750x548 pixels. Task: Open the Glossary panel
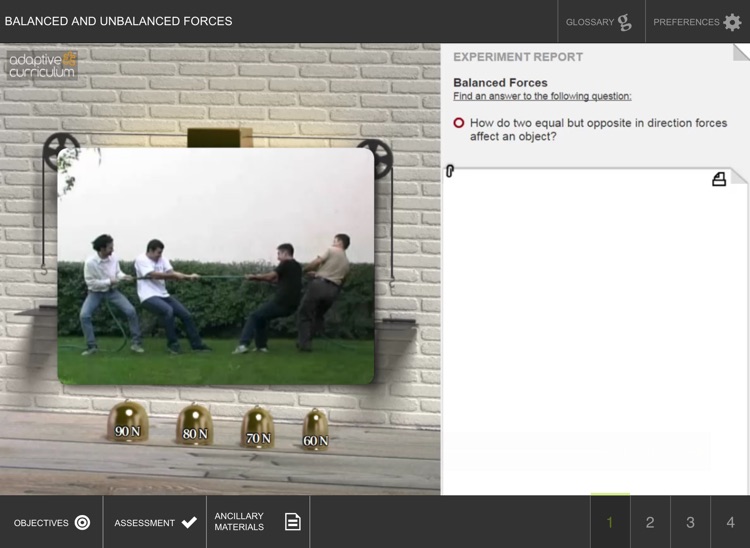click(x=601, y=22)
